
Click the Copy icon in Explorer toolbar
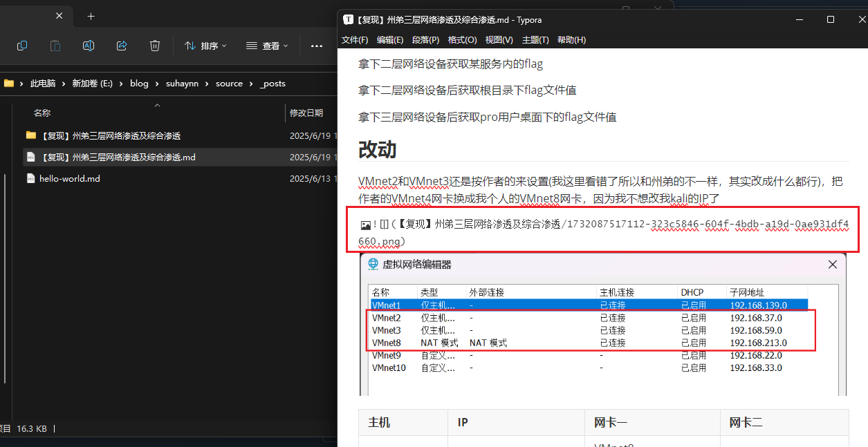[22, 46]
